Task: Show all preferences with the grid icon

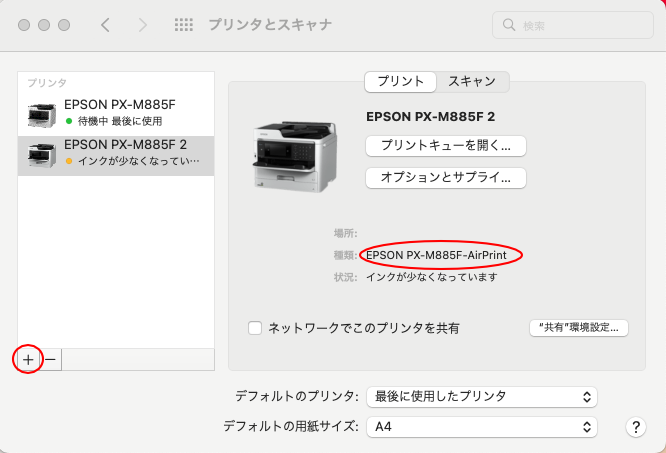Action: click(184, 25)
